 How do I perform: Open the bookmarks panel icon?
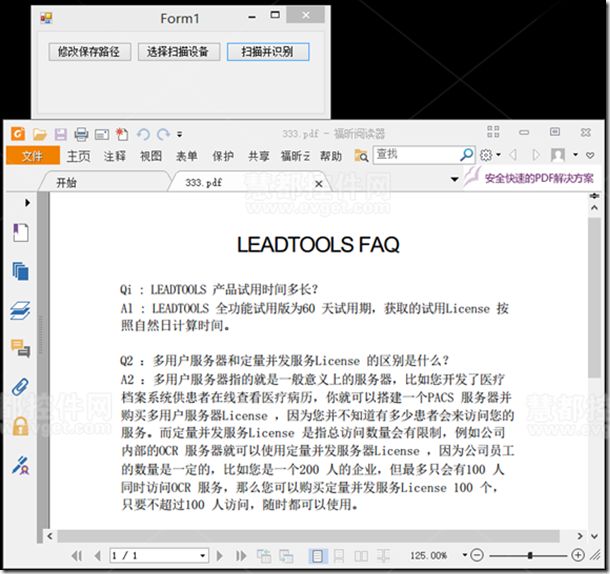[x=21, y=232]
